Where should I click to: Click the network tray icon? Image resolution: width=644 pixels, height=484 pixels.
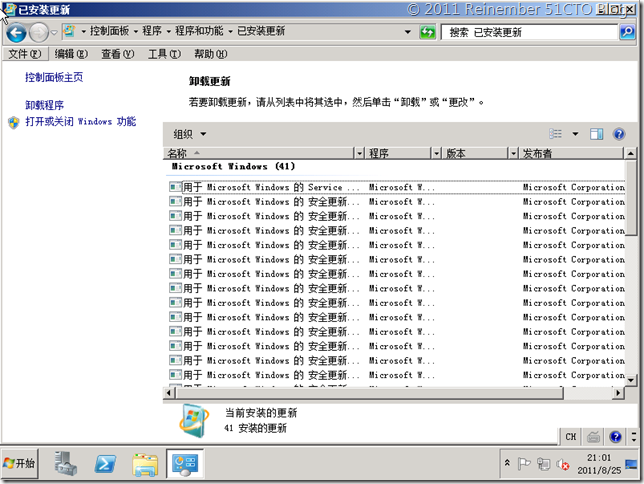point(543,464)
